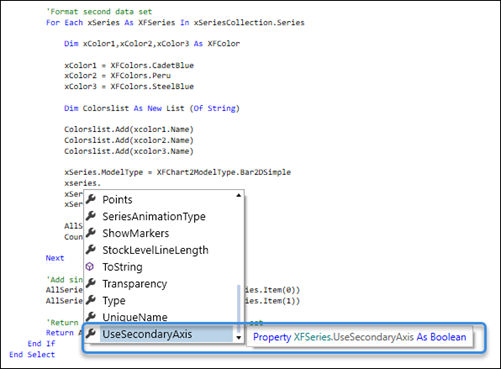
Task: Select StockLevelLineLength in IntelliSense list
Action: (x=155, y=250)
